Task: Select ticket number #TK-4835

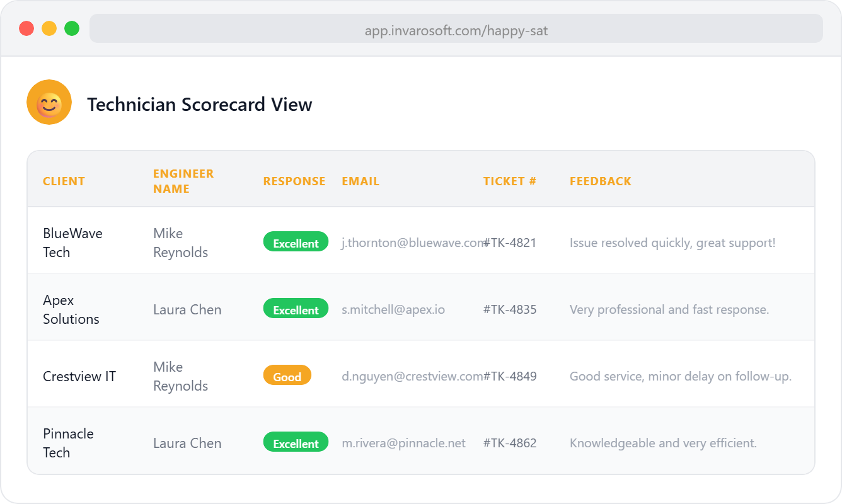Action: coord(510,309)
